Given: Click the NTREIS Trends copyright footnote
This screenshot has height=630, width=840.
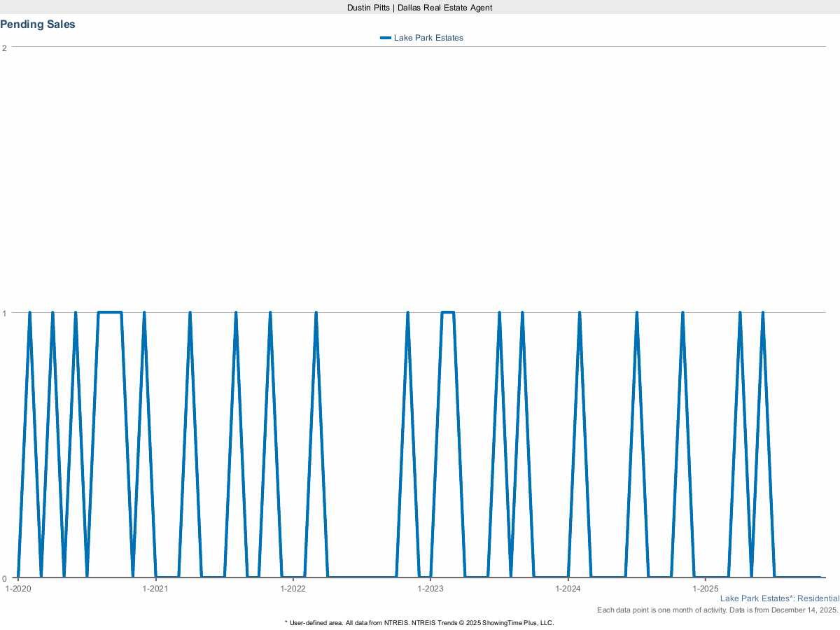Looking at the screenshot, I should (x=419, y=622).
